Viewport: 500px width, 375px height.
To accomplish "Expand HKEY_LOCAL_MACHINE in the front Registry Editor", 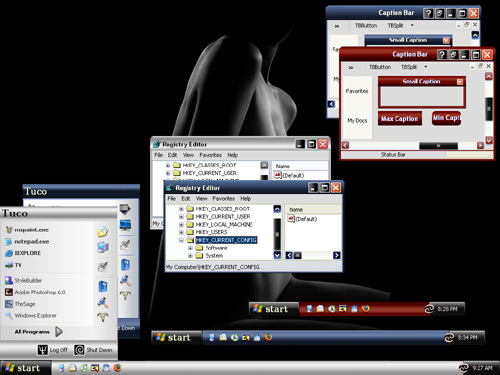I will point(181,224).
